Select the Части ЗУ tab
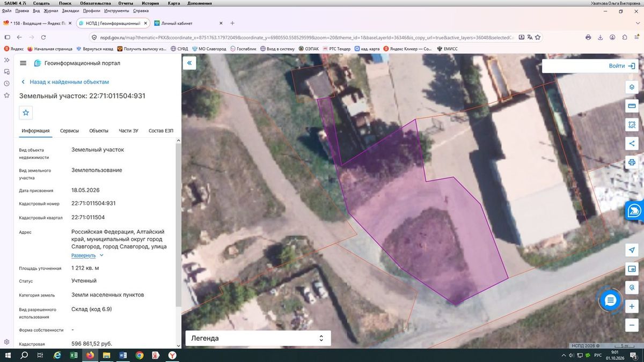 (128, 131)
